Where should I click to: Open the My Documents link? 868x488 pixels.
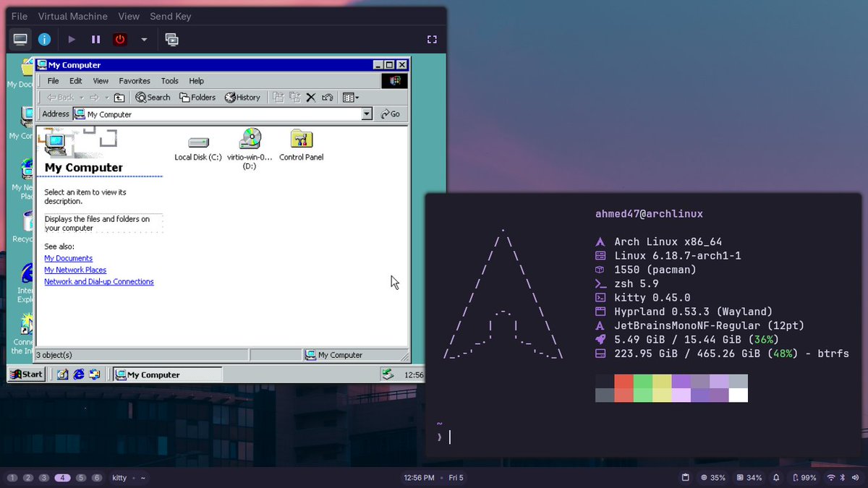[x=68, y=258]
